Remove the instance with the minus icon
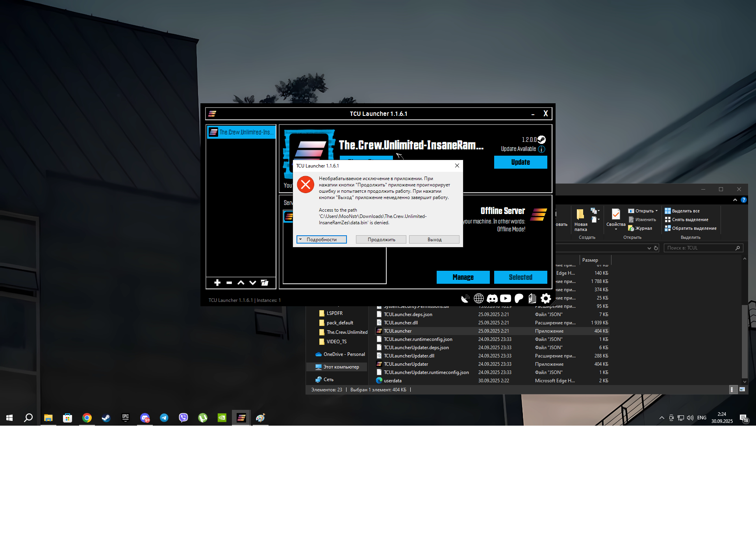This screenshot has height=536, width=756. 229,283
